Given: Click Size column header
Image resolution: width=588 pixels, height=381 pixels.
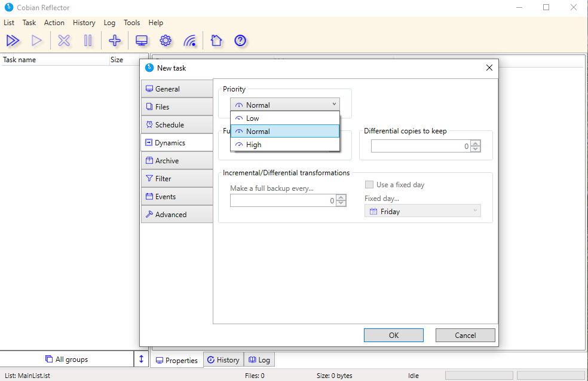Looking at the screenshot, I should 124,60.
